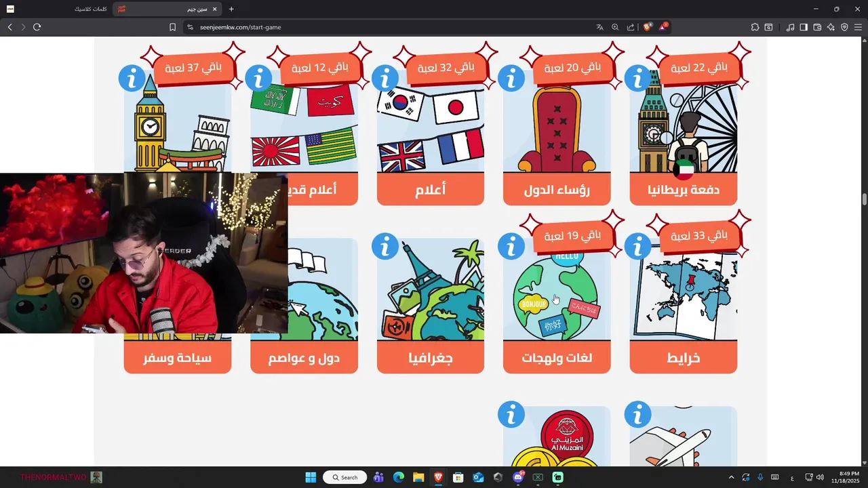The height and width of the screenshot is (488, 868).
Task: Toggle the microphone tray icon
Action: [x=759, y=477]
